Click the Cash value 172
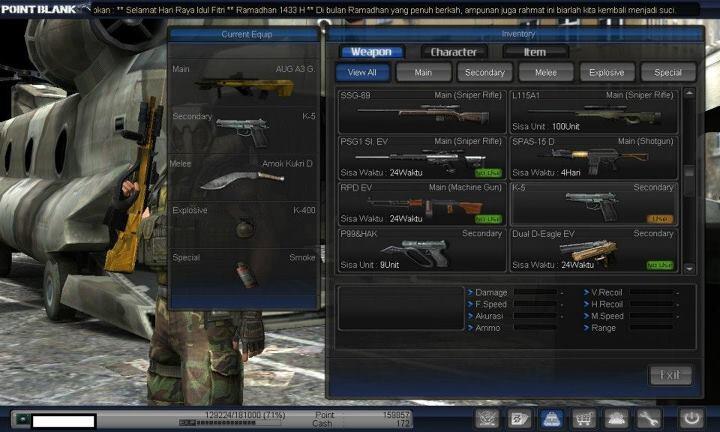Screen dimensions: 720x432 point(402,423)
